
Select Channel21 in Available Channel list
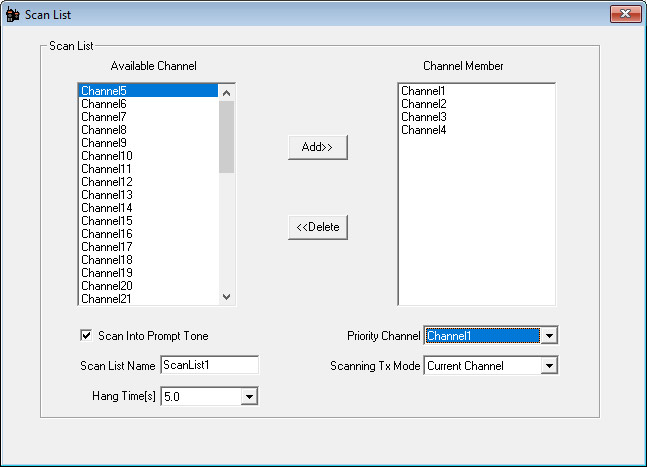click(x=106, y=298)
